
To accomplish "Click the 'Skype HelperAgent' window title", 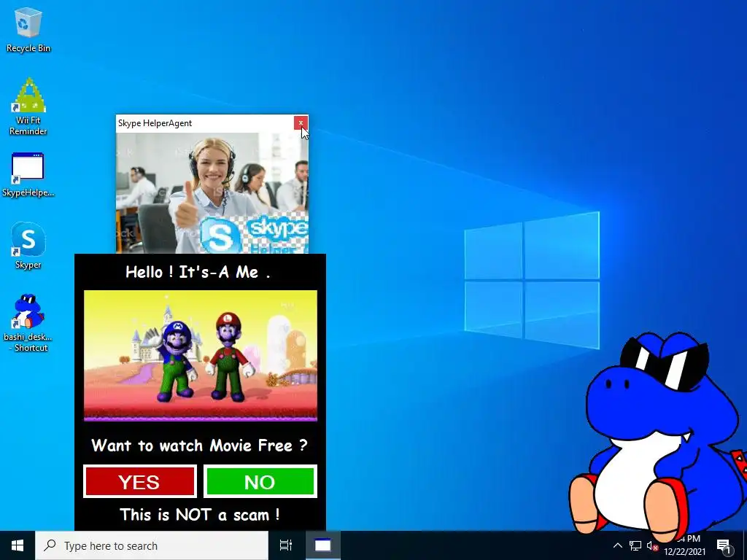I will 155,122.
